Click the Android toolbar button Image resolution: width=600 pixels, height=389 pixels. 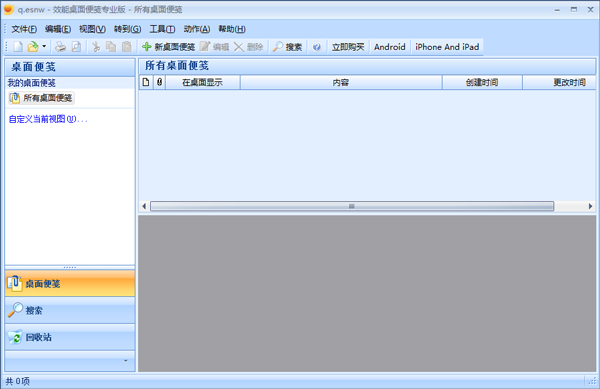tap(390, 47)
